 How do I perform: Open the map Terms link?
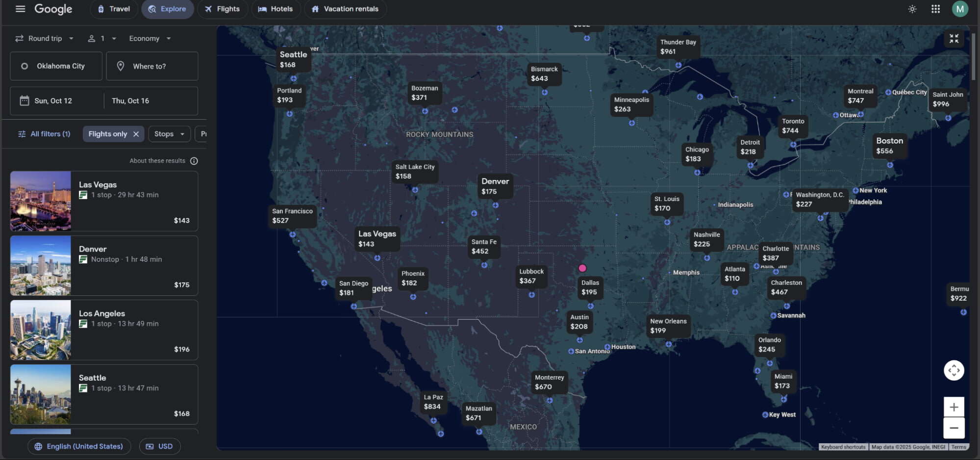coord(958,447)
